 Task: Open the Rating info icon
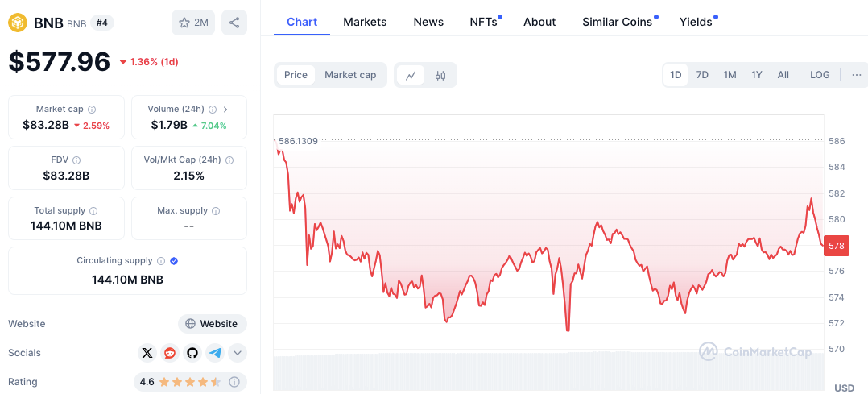tap(234, 382)
